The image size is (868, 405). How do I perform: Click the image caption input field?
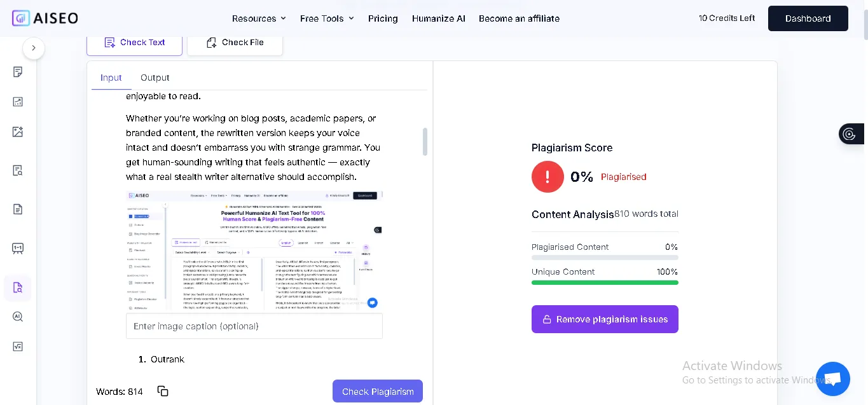[254, 326]
